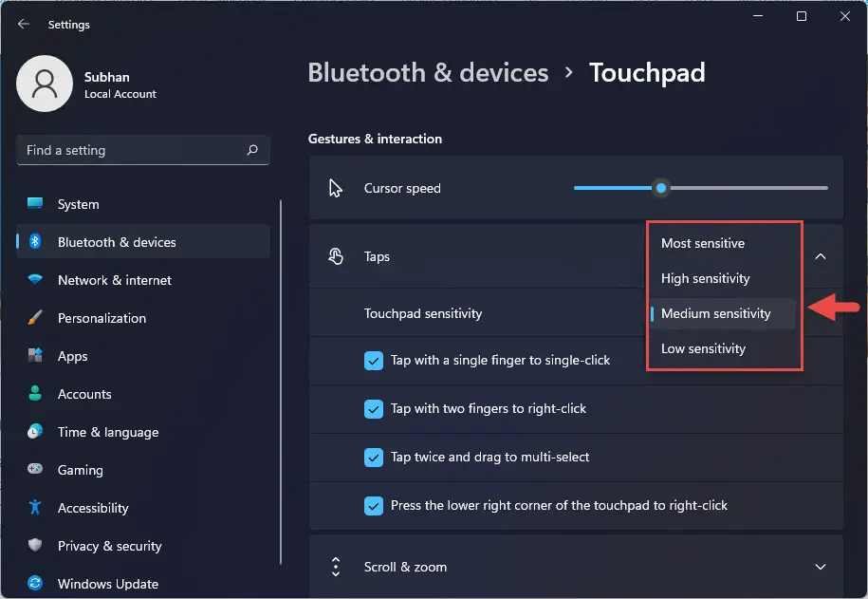Click the search magnifier icon
Image resolution: width=868 pixels, height=599 pixels.
coord(252,150)
